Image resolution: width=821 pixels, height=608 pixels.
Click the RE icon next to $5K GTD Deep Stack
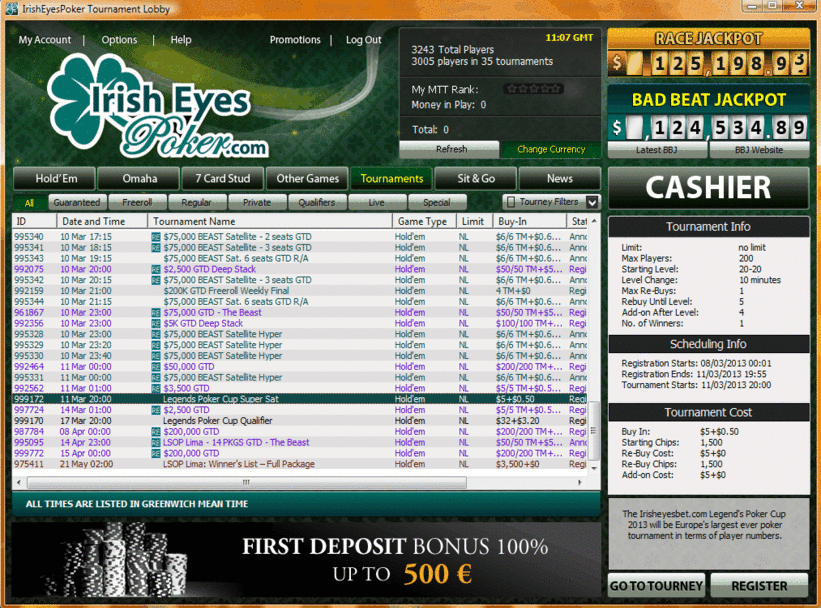[156, 324]
